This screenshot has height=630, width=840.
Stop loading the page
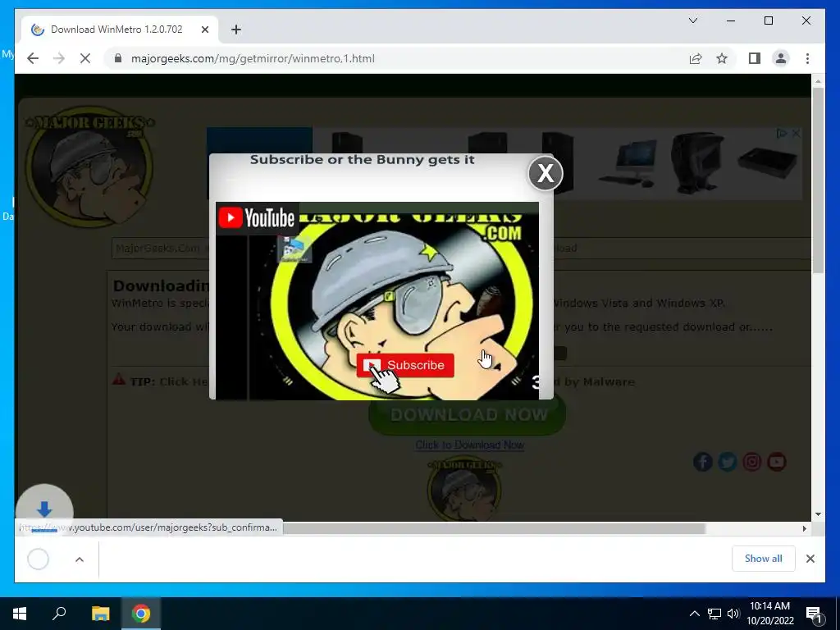click(85, 58)
